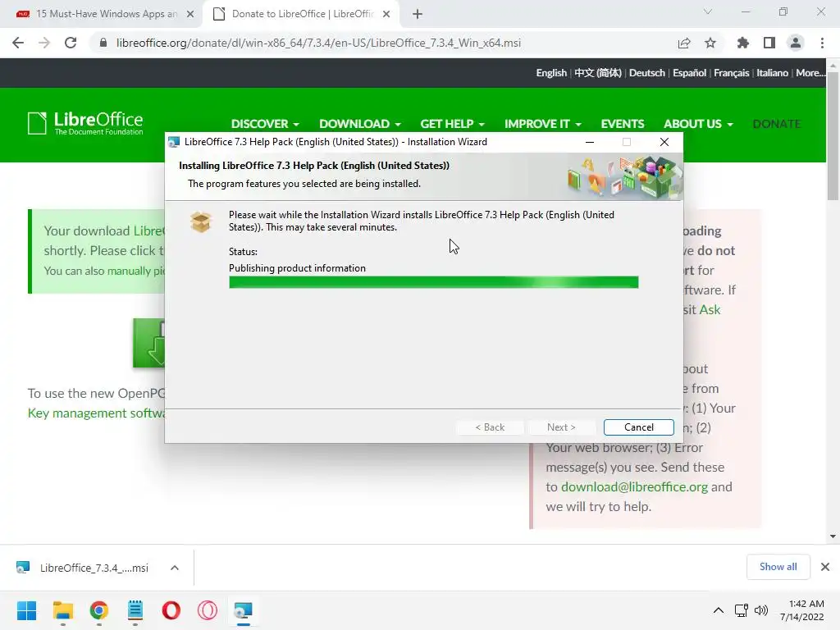Minimize the Installation Wizard window

[x=589, y=142]
